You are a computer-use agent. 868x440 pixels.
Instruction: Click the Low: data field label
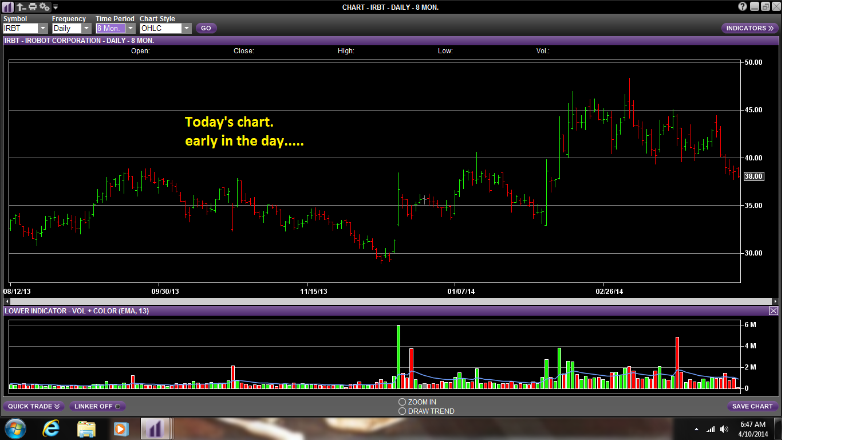(445, 51)
